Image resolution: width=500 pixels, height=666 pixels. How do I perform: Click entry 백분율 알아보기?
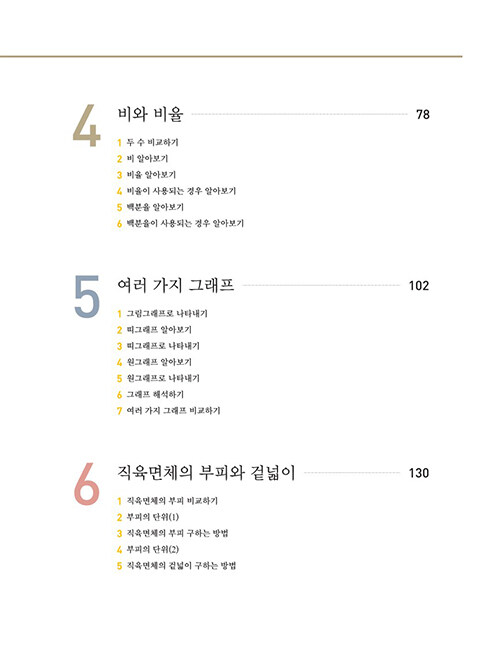pos(155,207)
